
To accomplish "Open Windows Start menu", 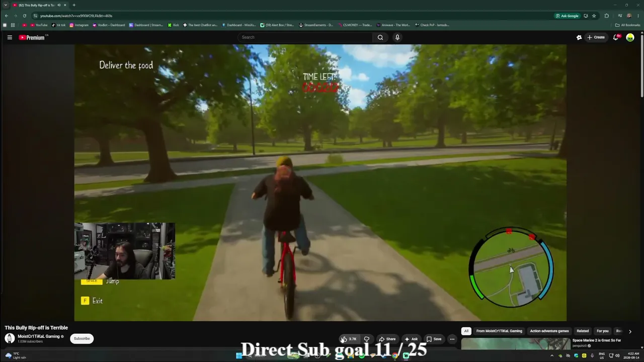I will pos(239,355).
